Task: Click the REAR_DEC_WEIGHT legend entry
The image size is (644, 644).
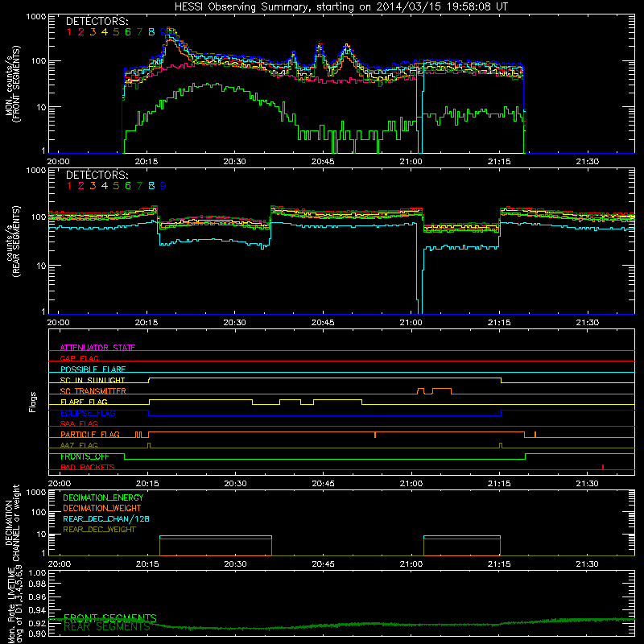Action: [99, 530]
